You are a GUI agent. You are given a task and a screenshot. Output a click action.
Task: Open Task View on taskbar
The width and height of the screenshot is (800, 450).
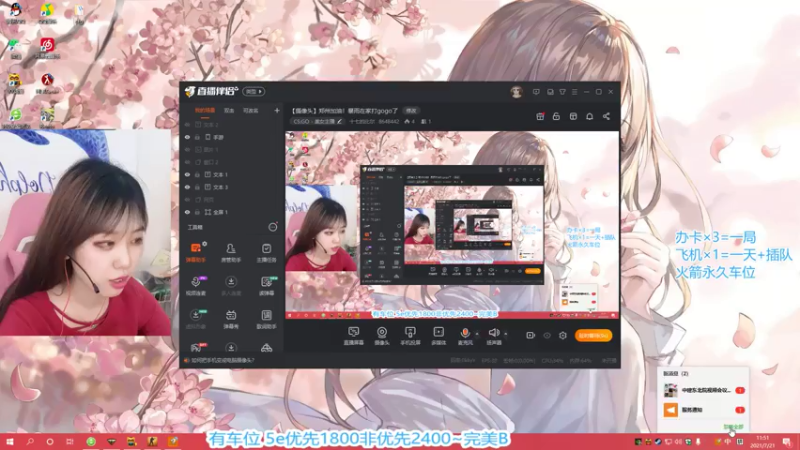[x=70, y=441]
